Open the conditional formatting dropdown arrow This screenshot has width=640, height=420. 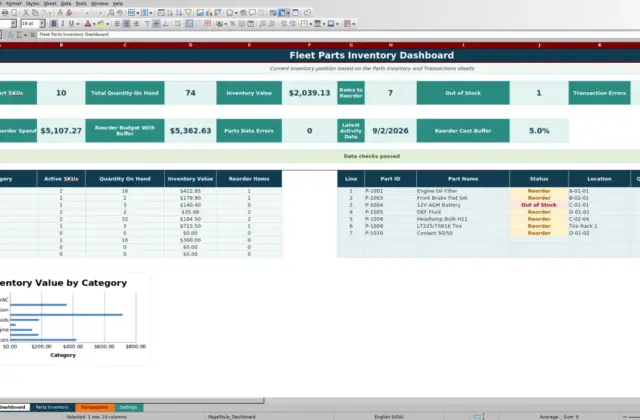[353, 24]
